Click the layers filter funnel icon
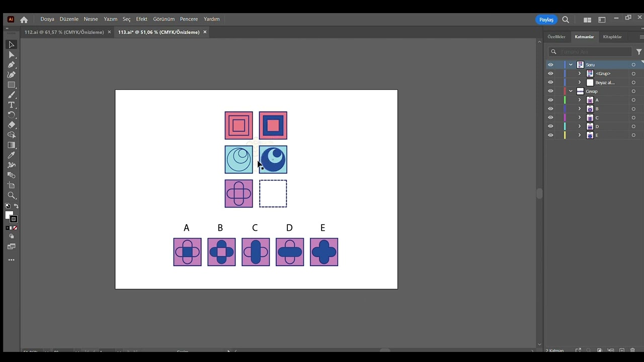Viewport: 644px width, 362px height. point(639,52)
